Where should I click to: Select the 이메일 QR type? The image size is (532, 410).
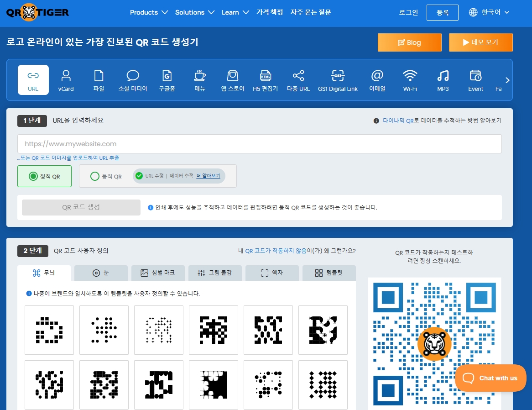click(x=377, y=80)
